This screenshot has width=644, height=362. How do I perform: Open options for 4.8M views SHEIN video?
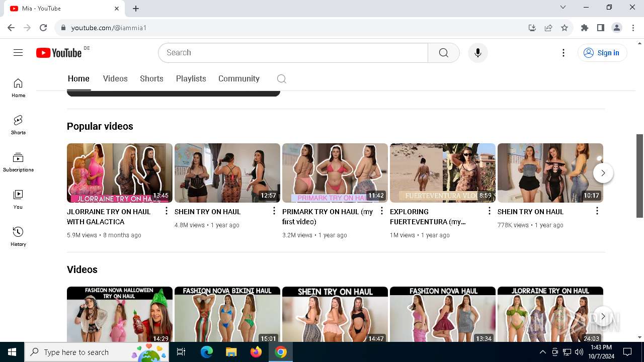click(274, 211)
